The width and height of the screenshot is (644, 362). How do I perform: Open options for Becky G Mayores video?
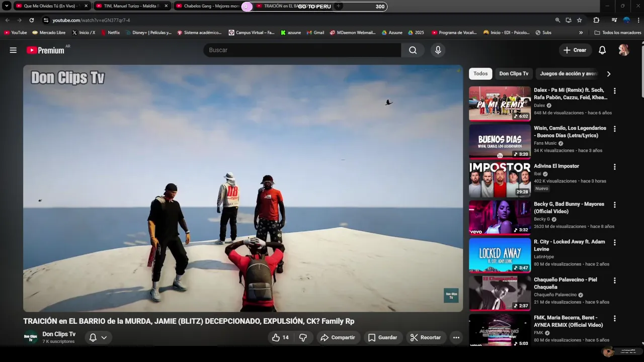614,205
